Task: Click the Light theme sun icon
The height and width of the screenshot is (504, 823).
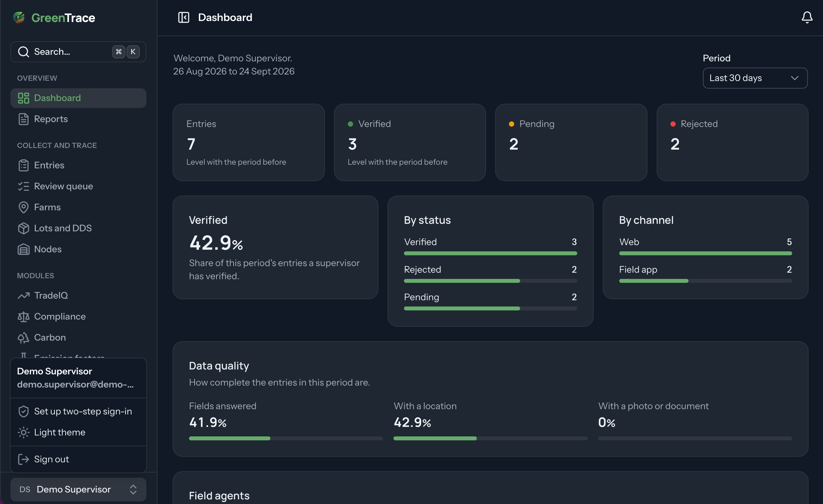Action: point(23,432)
